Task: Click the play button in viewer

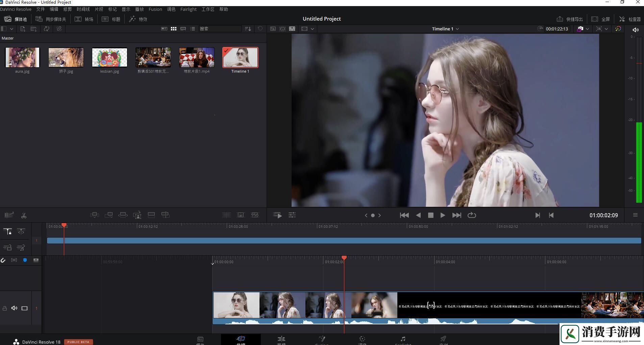Action: pyautogui.click(x=443, y=215)
